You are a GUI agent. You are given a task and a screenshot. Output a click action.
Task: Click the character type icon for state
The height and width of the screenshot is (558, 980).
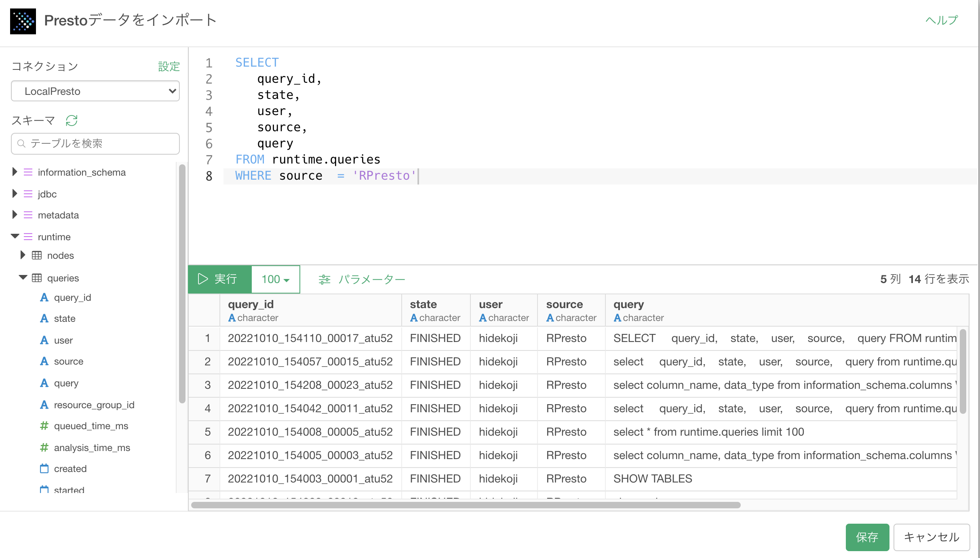pyautogui.click(x=44, y=319)
